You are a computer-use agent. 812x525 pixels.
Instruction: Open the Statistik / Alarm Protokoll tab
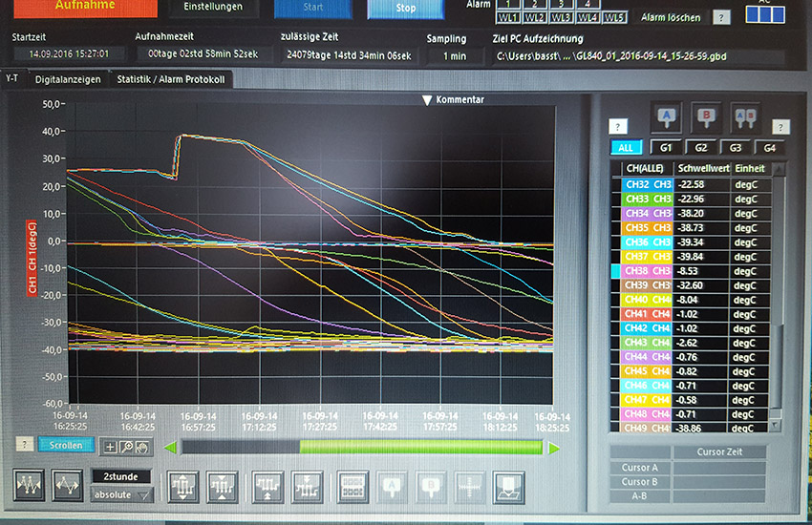(x=171, y=79)
